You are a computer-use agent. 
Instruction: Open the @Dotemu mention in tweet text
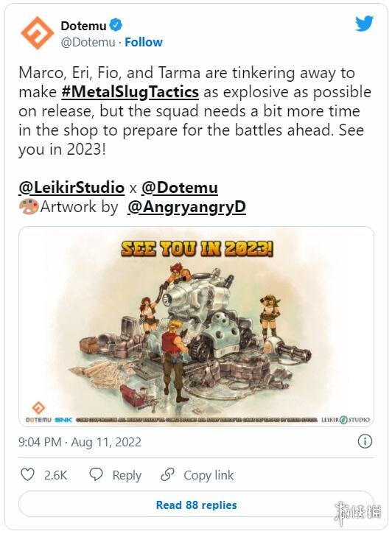click(180, 188)
